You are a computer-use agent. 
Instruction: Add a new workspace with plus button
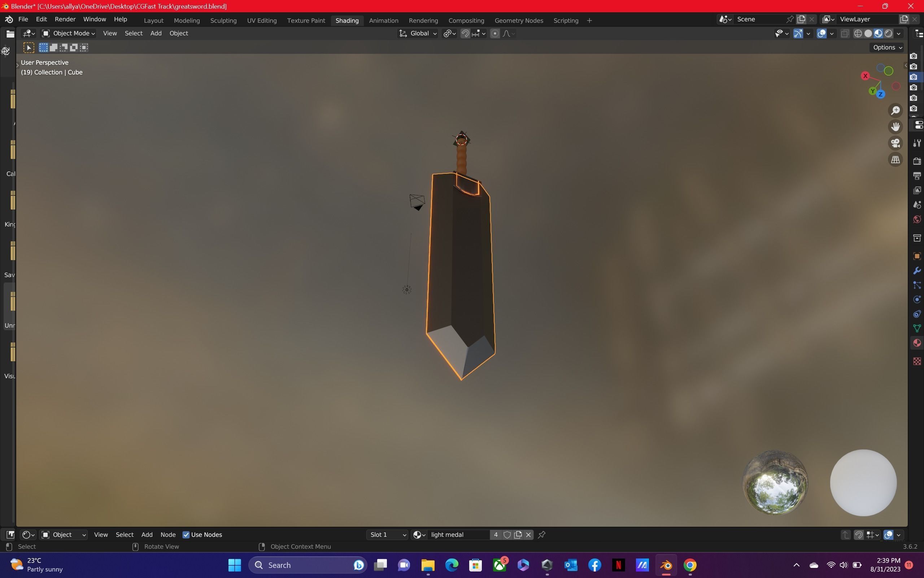[x=589, y=21]
